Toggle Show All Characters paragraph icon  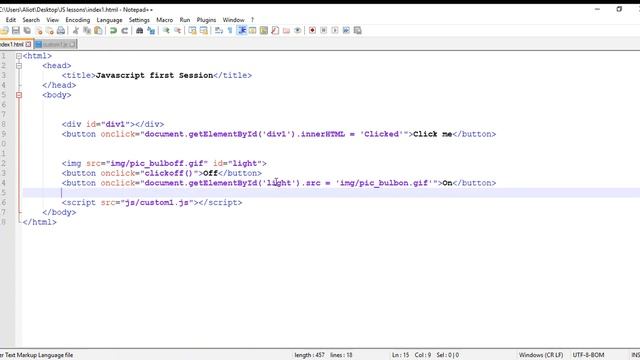230,31
